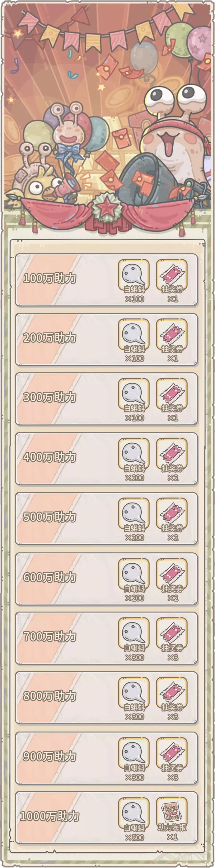Tap the lottery ticket icon in 100万助力 row
Screen dimensions: 215x868
[172, 276]
